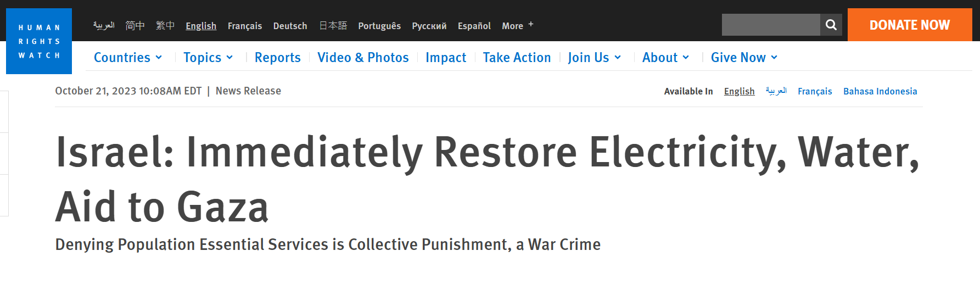Open the Reports menu item
This screenshot has height=284, width=980.
[278, 58]
